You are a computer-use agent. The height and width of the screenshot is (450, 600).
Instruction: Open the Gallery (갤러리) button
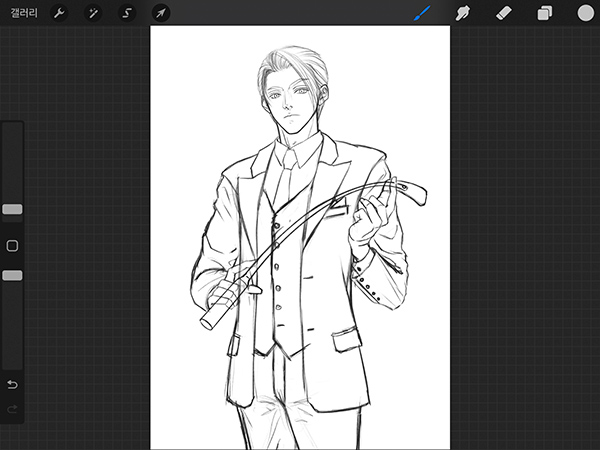click(x=24, y=13)
